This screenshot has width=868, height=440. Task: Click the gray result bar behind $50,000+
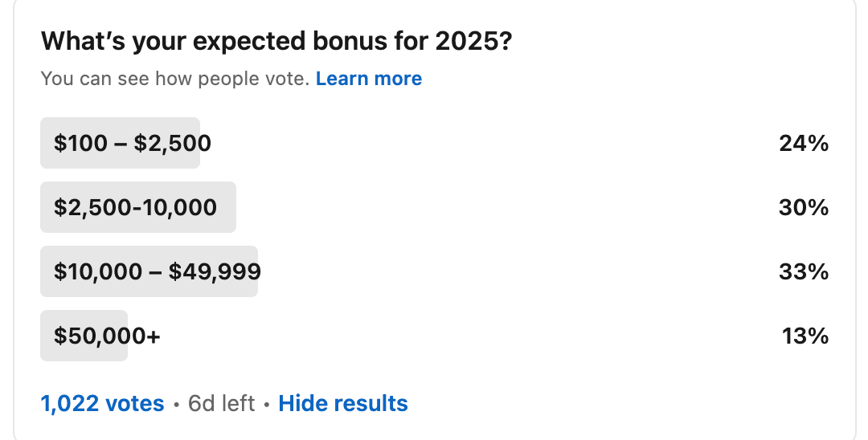[84, 336]
